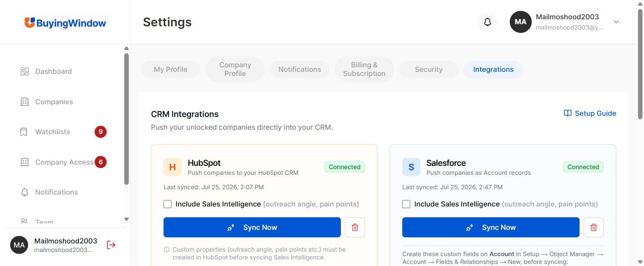Open Watchlists in sidebar
Screen dimensions: 644x266
(x=53, y=132)
